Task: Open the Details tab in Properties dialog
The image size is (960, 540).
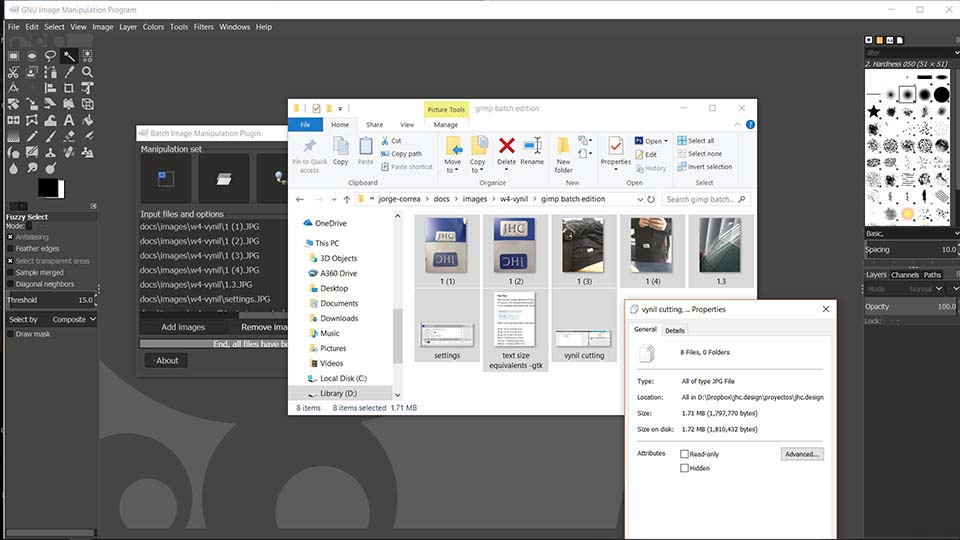Action: coord(675,331)
